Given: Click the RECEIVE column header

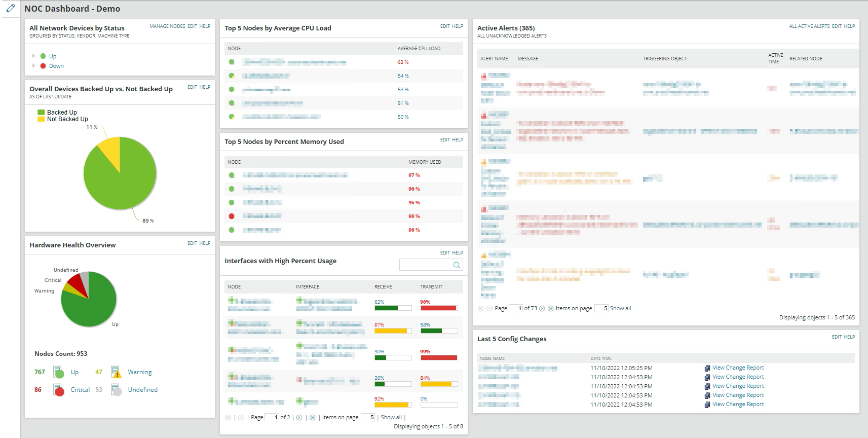Looking at the screenshot, I should click(383, 287).
